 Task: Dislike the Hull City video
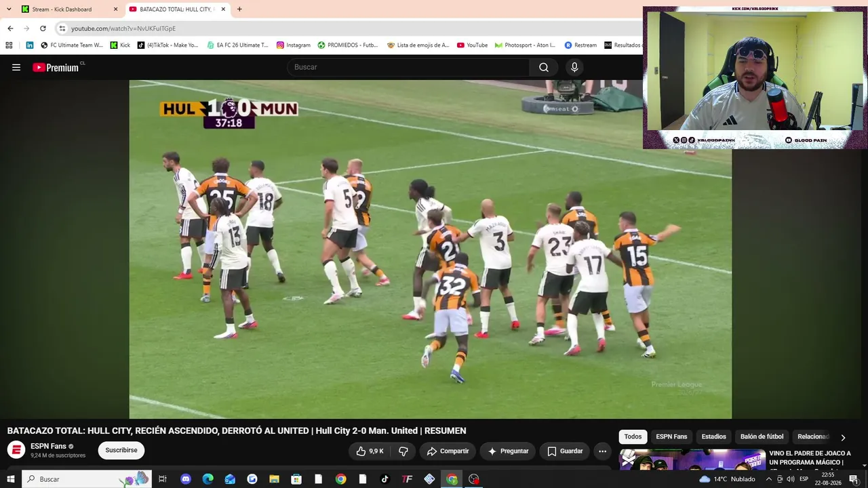403,451
